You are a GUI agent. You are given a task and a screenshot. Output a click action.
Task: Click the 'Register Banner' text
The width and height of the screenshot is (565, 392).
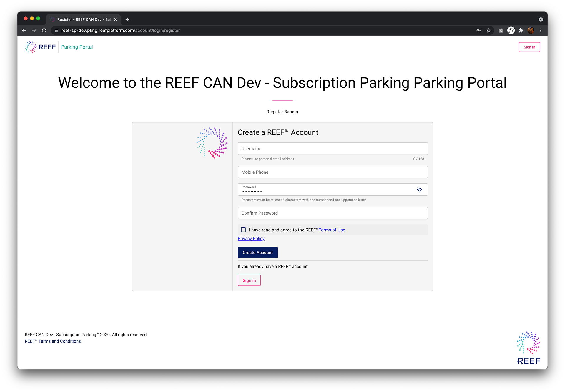tap(282, 112)
